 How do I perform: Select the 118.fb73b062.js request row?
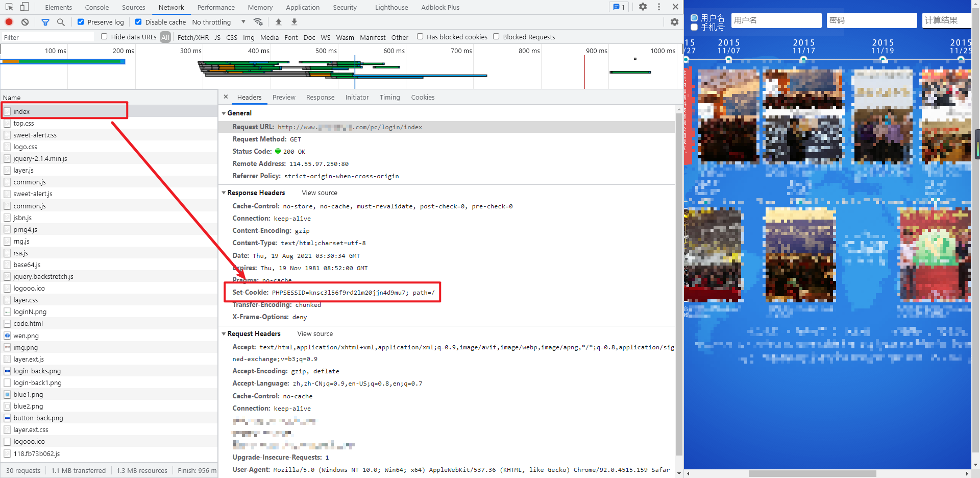109,453
